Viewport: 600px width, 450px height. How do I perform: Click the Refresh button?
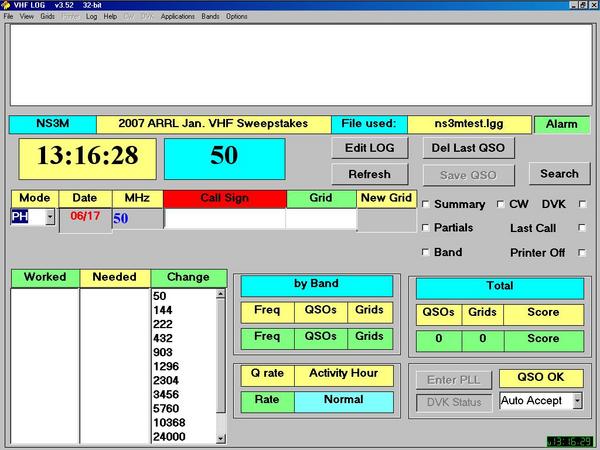(369, 174)
